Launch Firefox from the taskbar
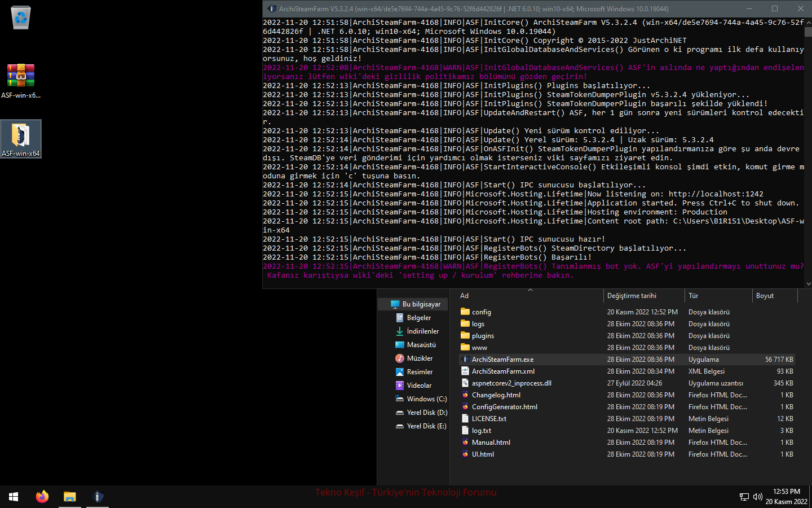Viewport: 812px width, 508px height. coord(42,497)
